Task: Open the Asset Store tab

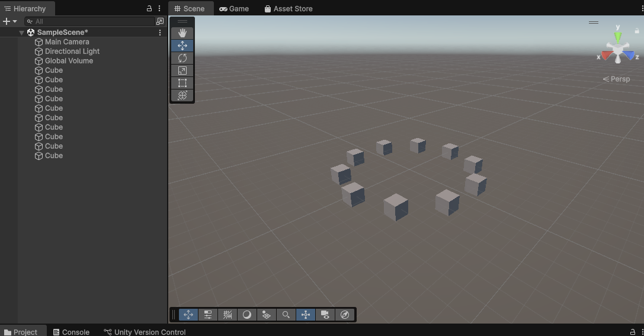Action: pyautogui.click(x=289, y=9)
